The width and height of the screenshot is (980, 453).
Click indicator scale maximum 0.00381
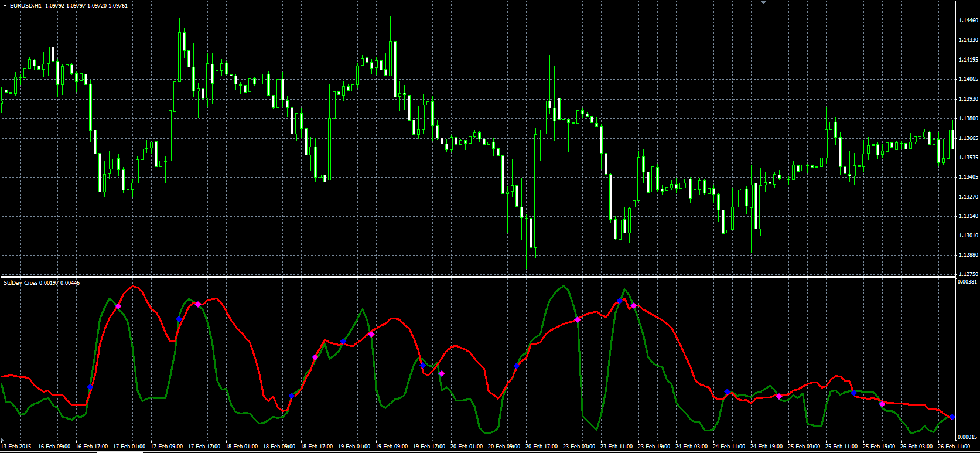coord(967,282)
